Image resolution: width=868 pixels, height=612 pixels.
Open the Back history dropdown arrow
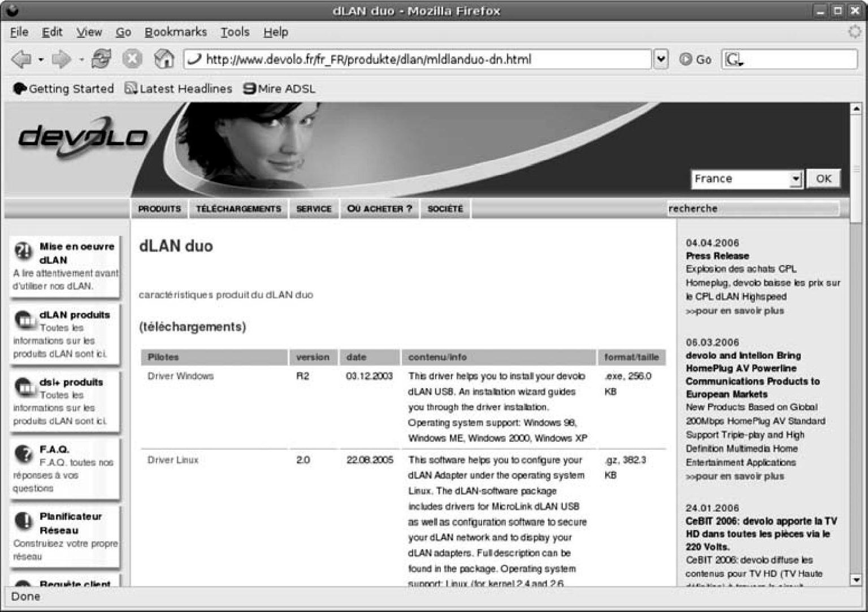coord(41,59)
